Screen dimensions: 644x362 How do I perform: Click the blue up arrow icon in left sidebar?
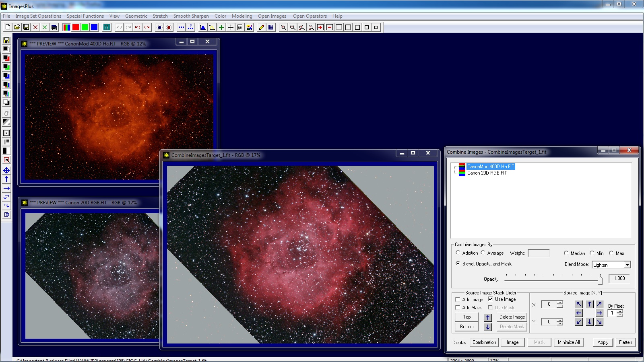6,179
